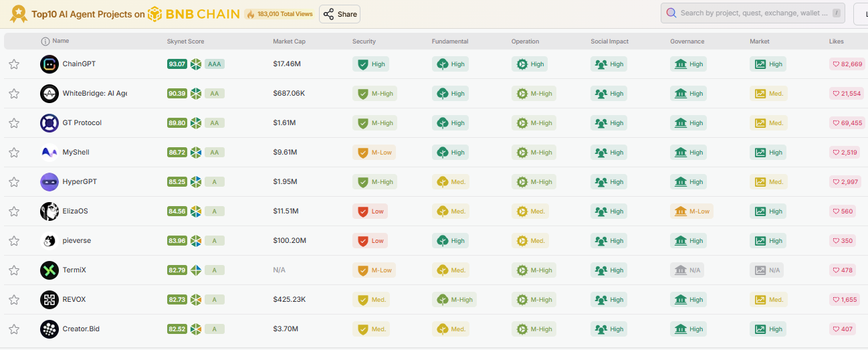Click the $100.20M market cap value
Image resolution: width=868 pixels, height=350 pixels.
[289, 241]
